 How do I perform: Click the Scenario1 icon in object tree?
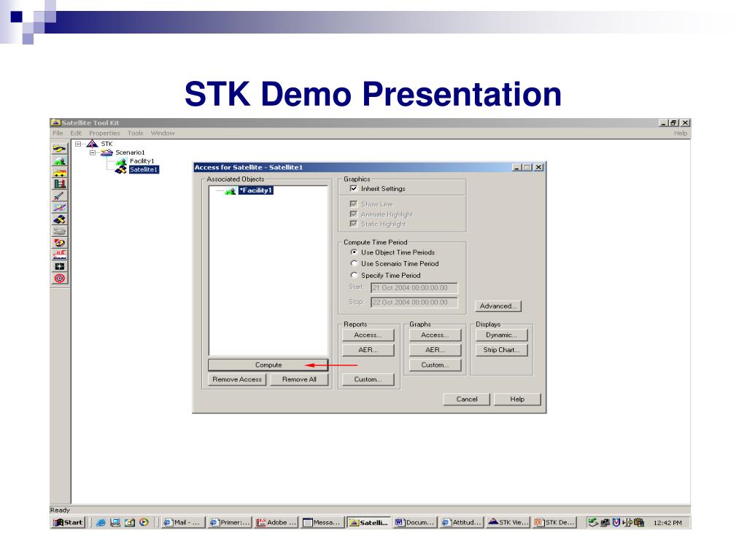(107, 152)
